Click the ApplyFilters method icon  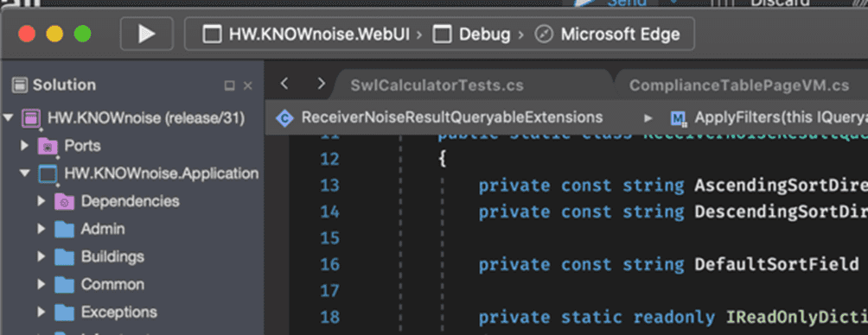coord(678,117)
